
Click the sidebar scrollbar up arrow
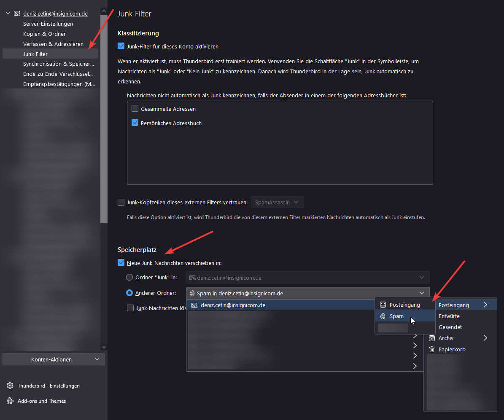pyautogui.click(x=104, y=11)
